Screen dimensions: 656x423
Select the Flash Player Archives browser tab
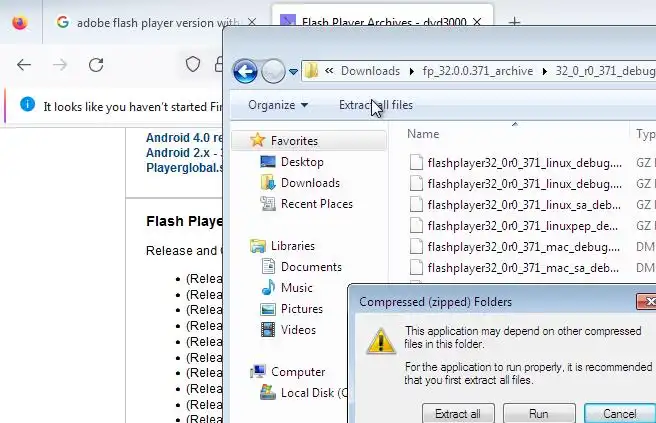point(382,17)
